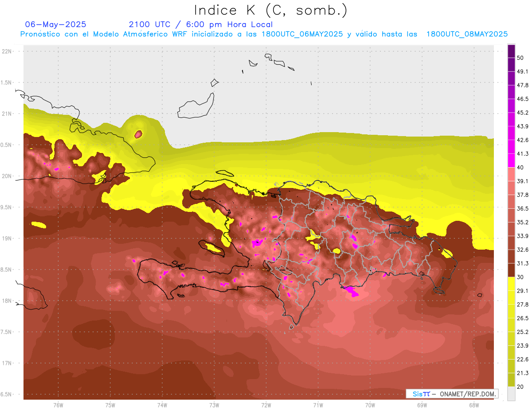Click the longitude label "71W"
The width and height of the screenshot is (532, 411).
(318, 405)
